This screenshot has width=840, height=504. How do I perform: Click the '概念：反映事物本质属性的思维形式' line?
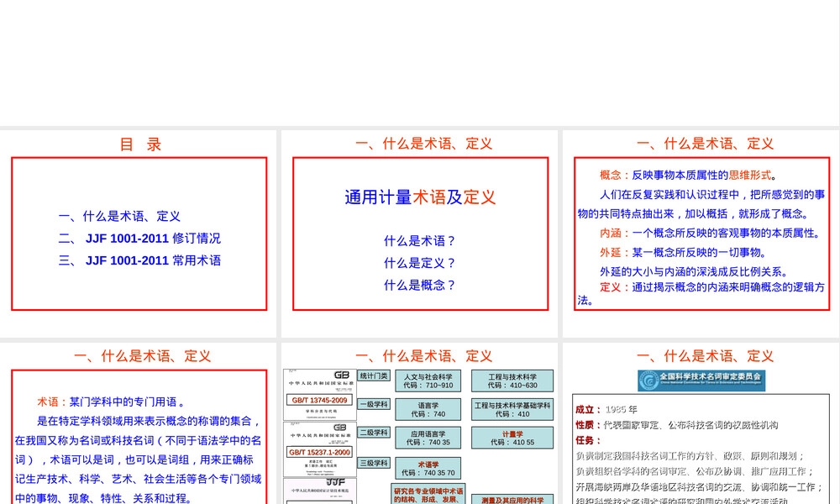(x=689, y=176)
